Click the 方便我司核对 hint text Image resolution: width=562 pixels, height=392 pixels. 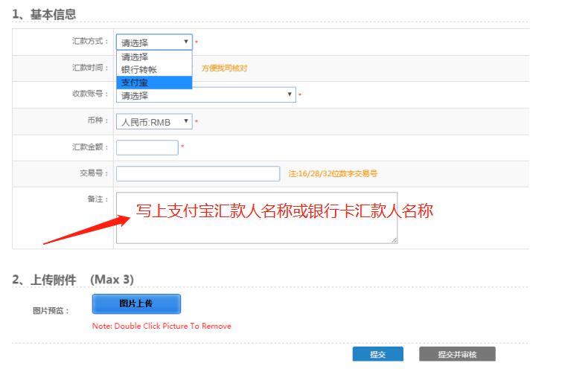[x=224, y=68]
